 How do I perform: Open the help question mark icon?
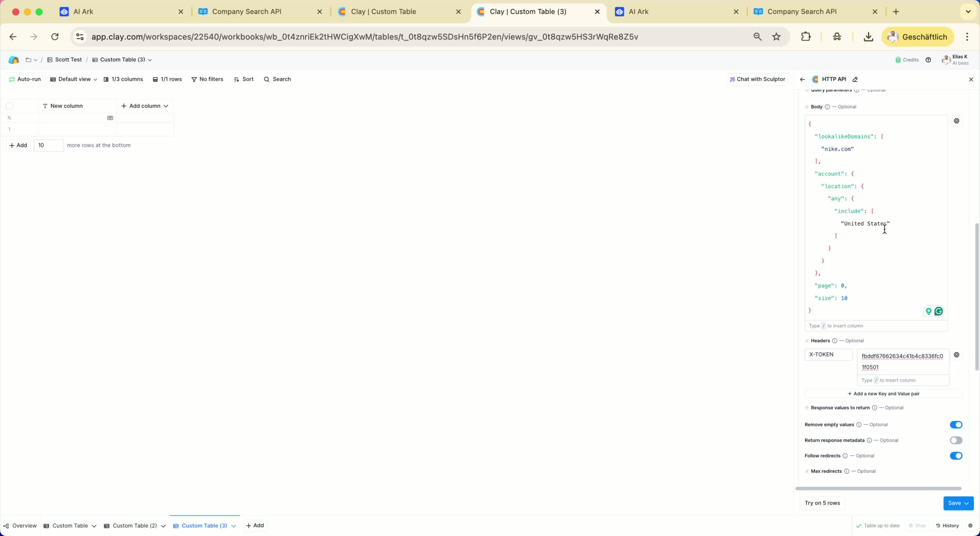928,60
